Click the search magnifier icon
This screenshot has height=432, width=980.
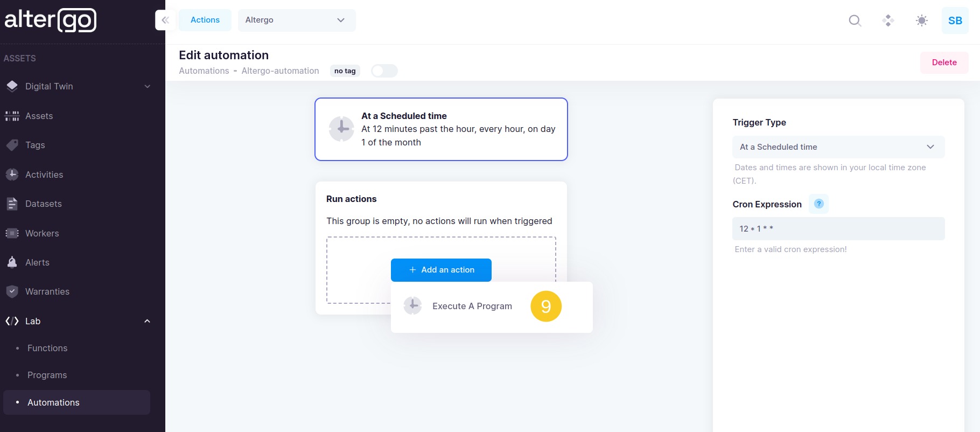click(x=855, y=20)
